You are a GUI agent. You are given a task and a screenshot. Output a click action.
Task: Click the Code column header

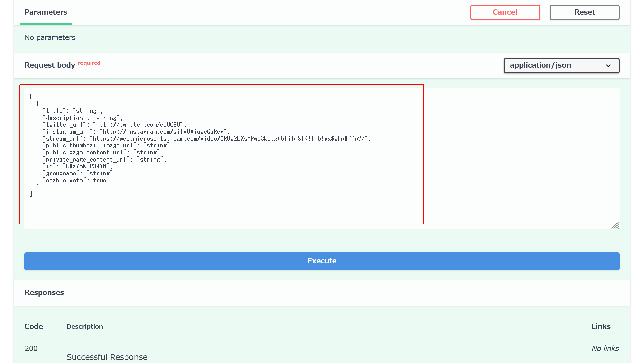pos(34,327)
